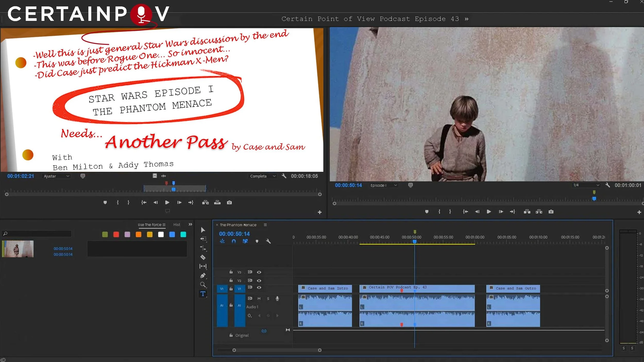The image size is (644, 362).
Task: Go to In point in source monitor
Action: (144, 202)
